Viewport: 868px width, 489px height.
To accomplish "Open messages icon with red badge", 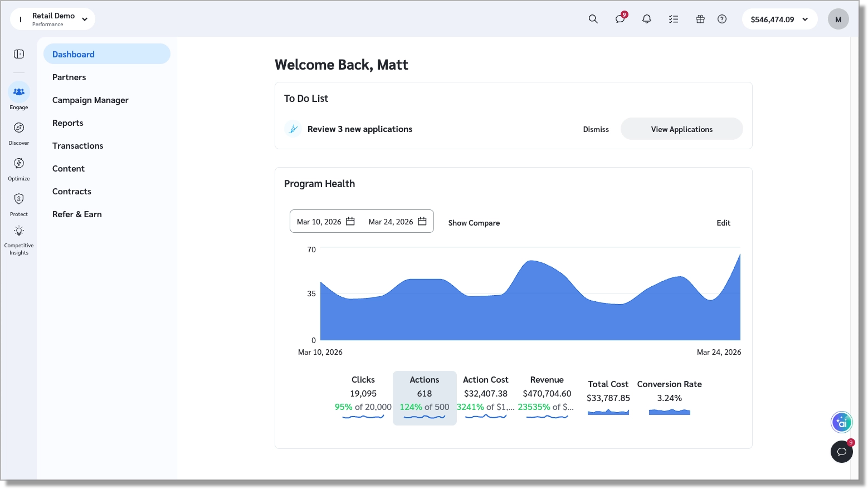I will pos(620,19).
